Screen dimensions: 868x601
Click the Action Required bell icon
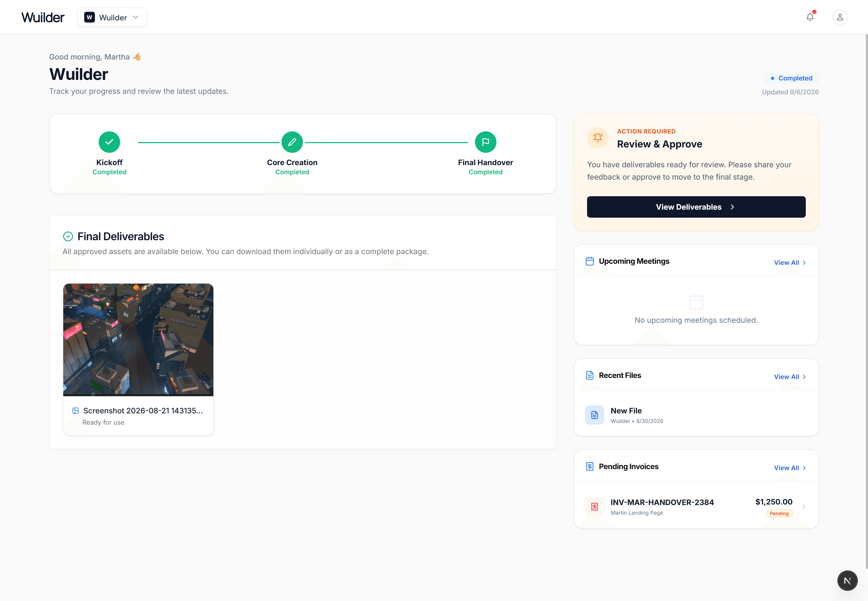click(598, 138)
